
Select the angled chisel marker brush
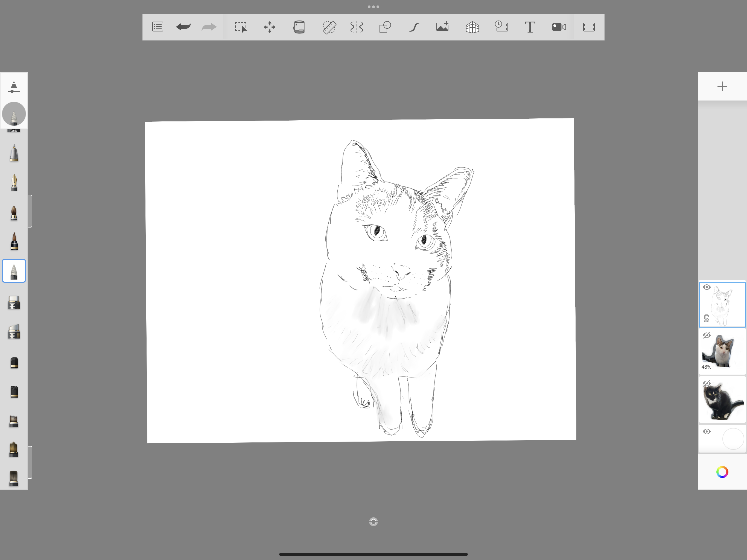[x=14, y=332]
